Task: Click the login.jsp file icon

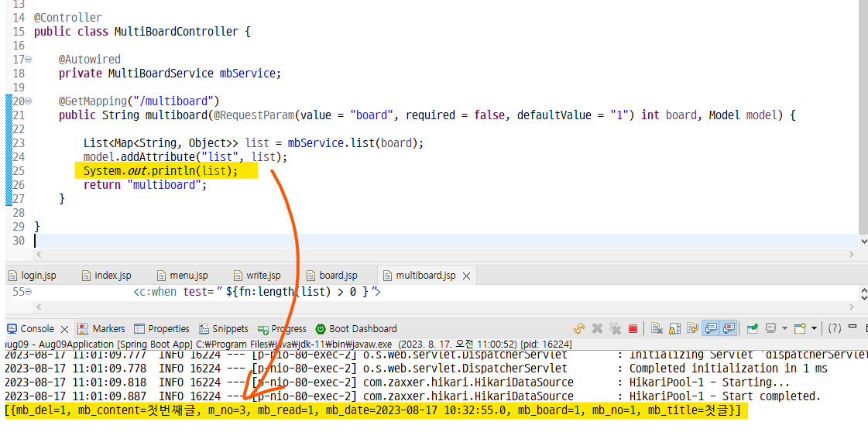Action: pos(13,275)
